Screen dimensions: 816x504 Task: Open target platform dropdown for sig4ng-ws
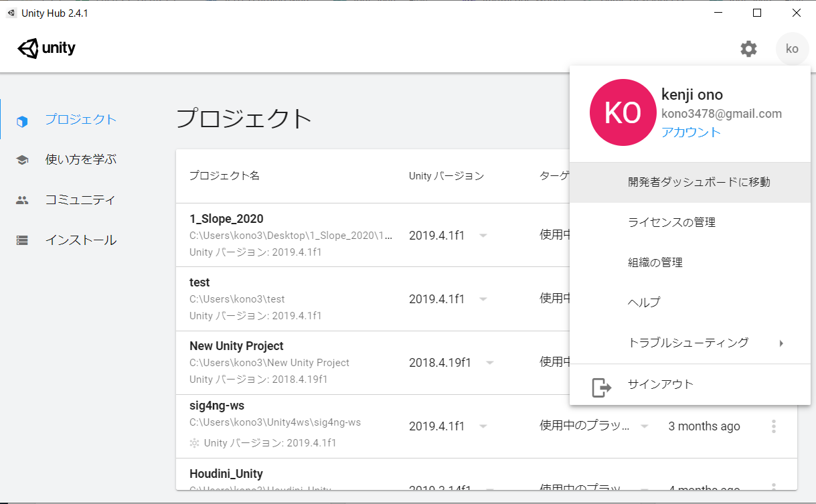[645, 426]
